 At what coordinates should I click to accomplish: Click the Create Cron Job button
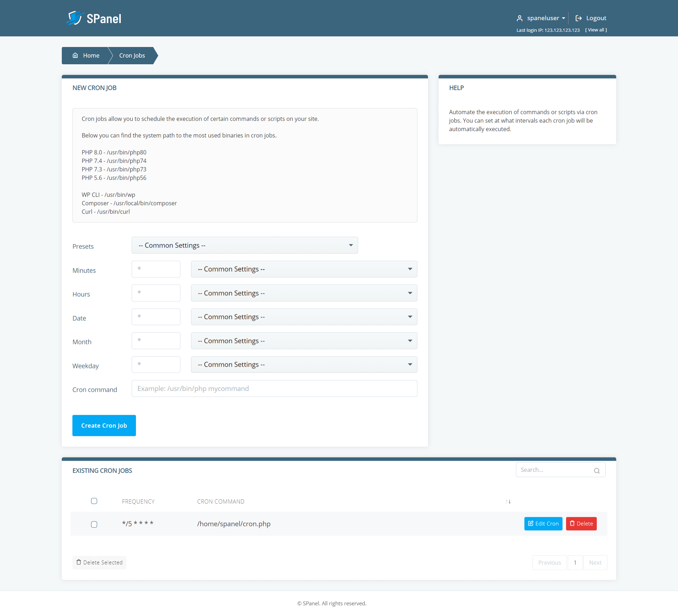103,425
